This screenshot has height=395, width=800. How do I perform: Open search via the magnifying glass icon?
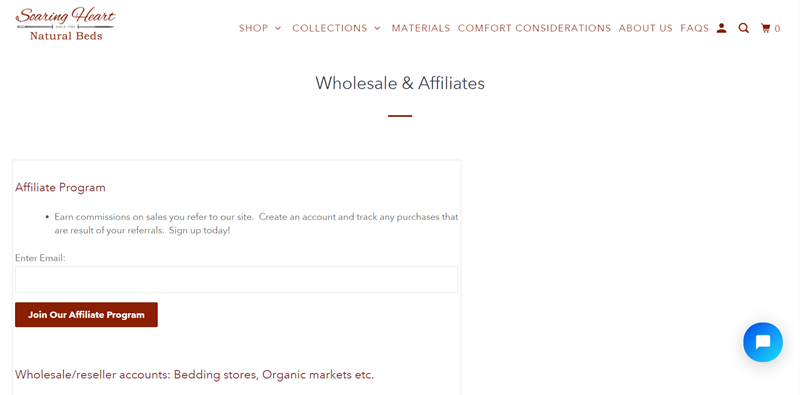pyautogui.click(x=743, y=28)
